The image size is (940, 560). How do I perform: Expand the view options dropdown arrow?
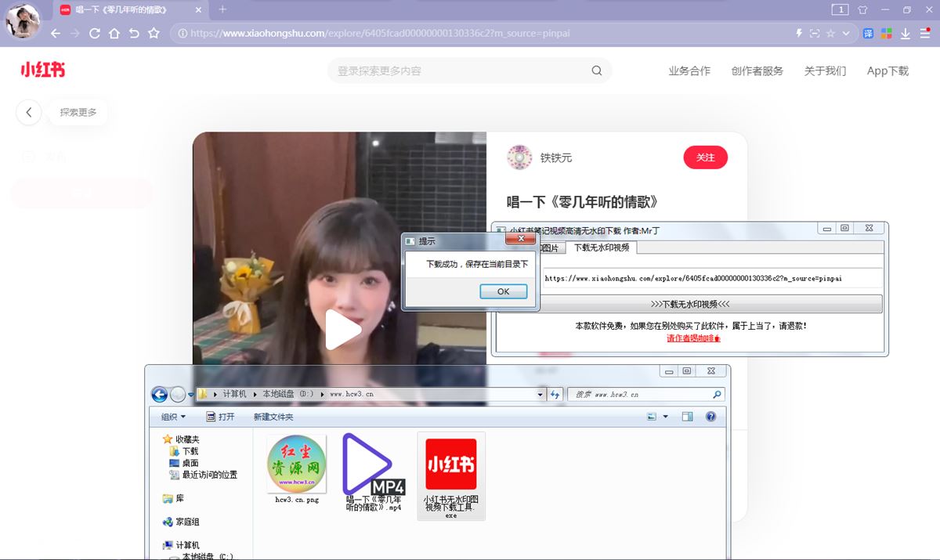click(665, 417)
